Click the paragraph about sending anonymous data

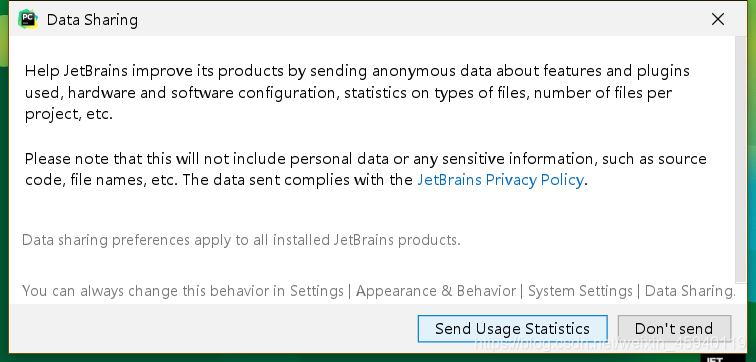pos(357,93)
